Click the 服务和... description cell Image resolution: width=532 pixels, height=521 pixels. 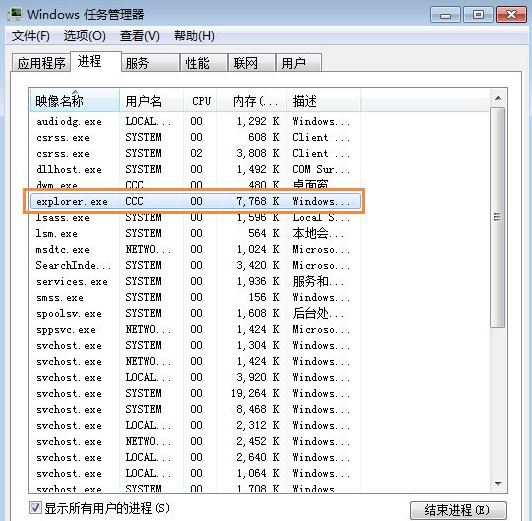[318, 281]
